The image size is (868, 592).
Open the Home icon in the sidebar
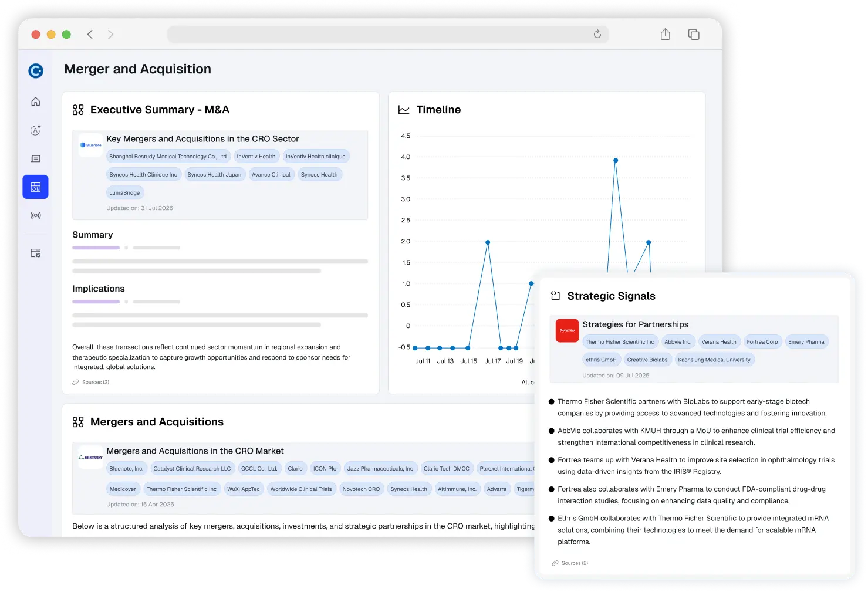[36, 102]
